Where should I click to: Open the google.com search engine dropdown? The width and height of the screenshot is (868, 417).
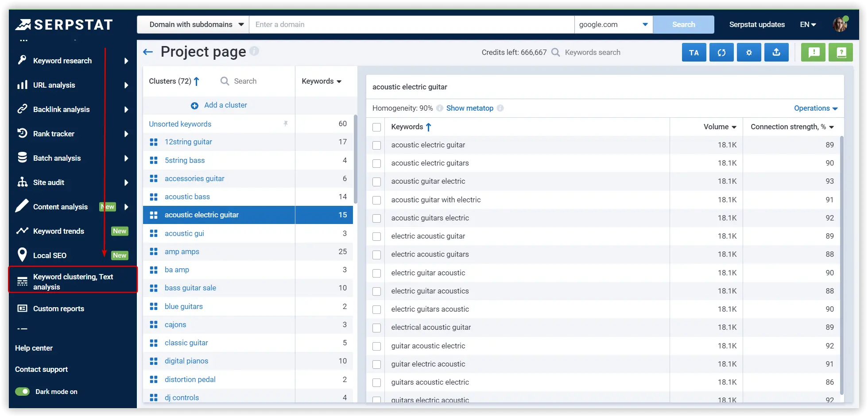click(614, 24)
